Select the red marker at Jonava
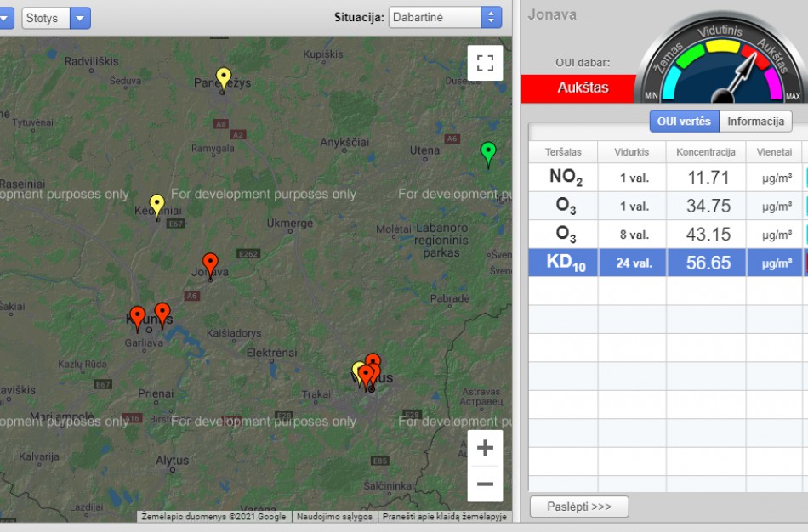 click(210, 263)
